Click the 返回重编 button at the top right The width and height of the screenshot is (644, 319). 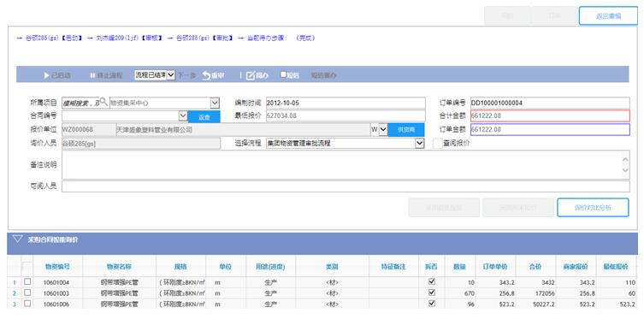pos(608,16)
